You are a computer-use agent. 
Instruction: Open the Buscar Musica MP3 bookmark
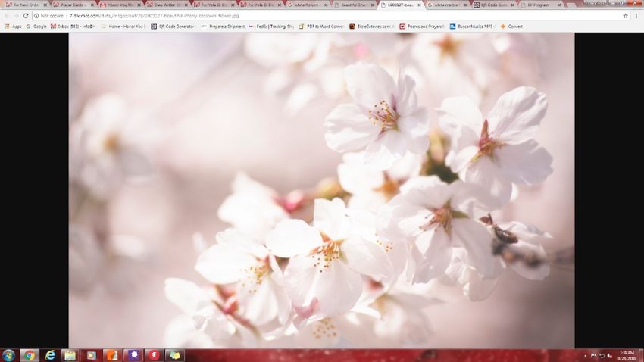(x=472, y=27)
